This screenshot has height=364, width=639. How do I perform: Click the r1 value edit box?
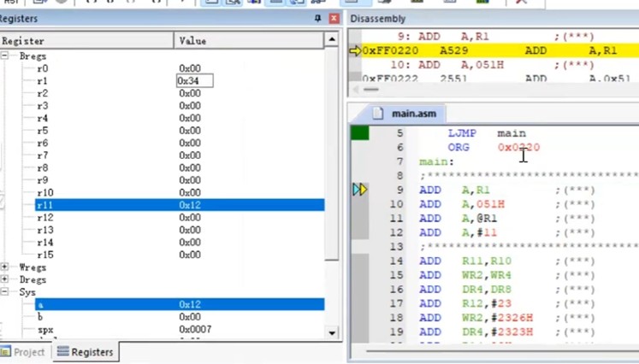coord(194,81)
